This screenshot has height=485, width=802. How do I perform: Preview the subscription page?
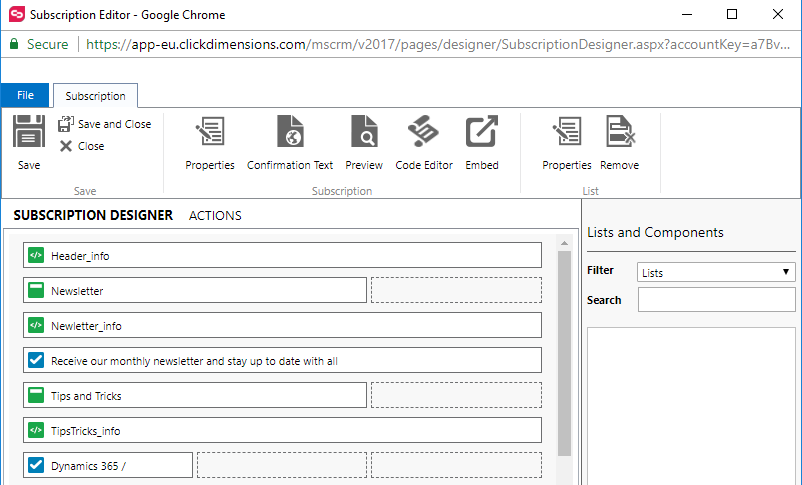pyautogui.click(x=364, y=143)
